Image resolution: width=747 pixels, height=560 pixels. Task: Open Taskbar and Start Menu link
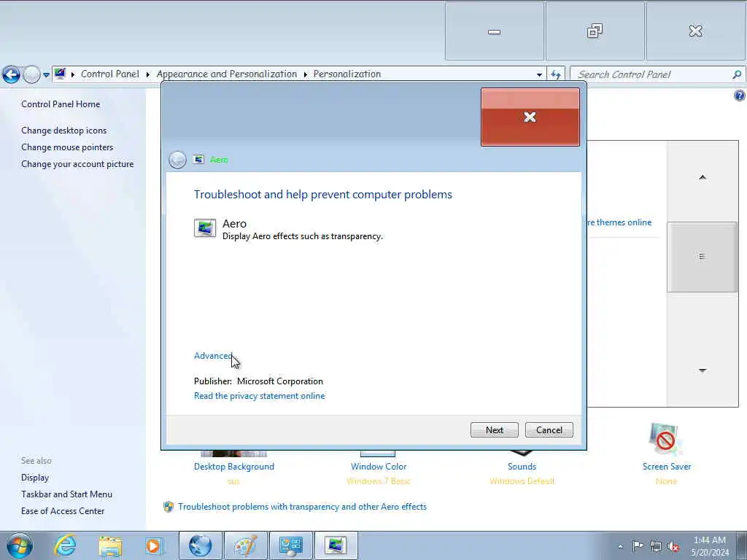click(66, 494)
